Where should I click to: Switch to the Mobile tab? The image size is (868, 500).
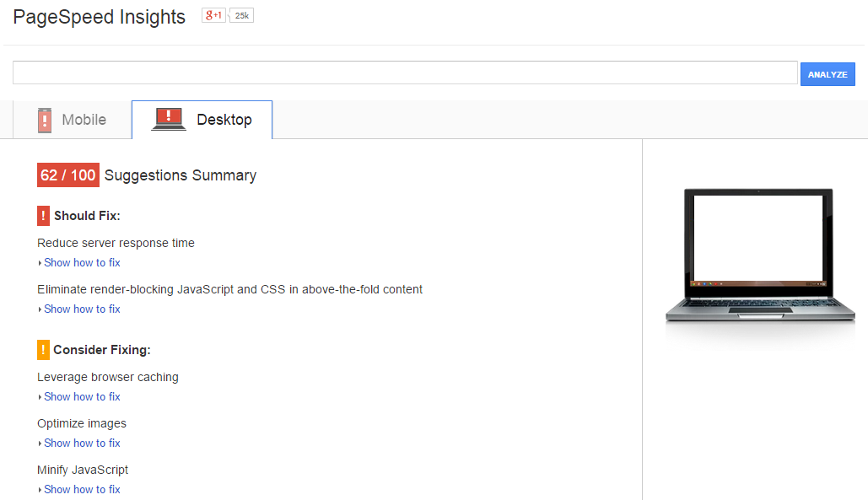[73, 120]
